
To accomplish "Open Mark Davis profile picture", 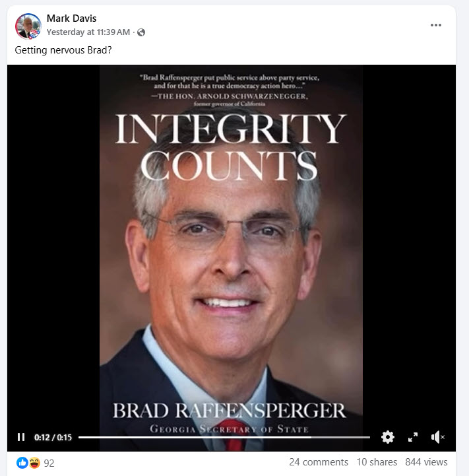I will pos(28,26).
